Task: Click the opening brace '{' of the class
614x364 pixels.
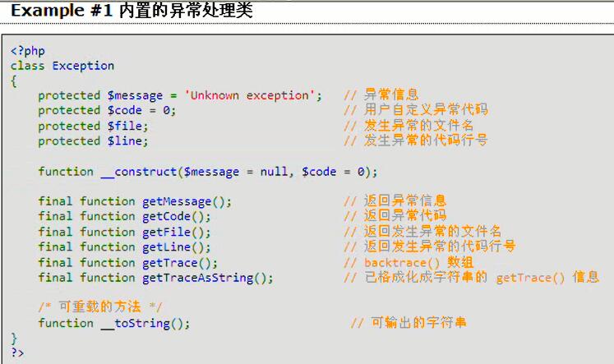Action: click(14, 81)
